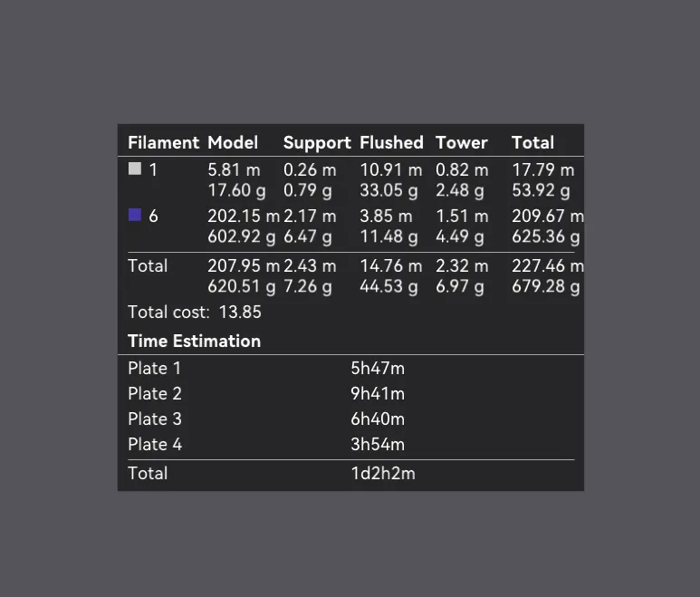Click the 9h41m Plate 2 duration
Screen dimensions: 700x597
[x=378, y=394]
